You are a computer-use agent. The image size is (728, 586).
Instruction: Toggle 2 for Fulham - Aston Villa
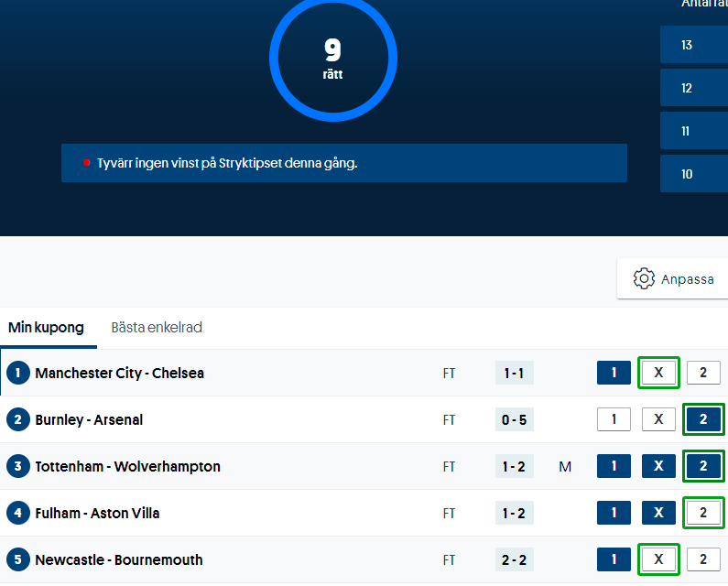pos(703,513)
